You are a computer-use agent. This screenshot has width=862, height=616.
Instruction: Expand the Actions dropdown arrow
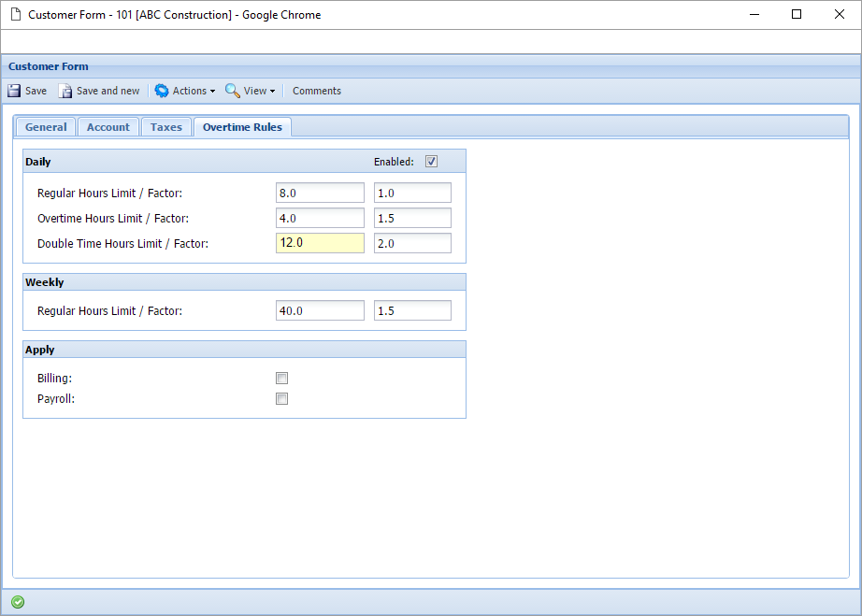212,92
